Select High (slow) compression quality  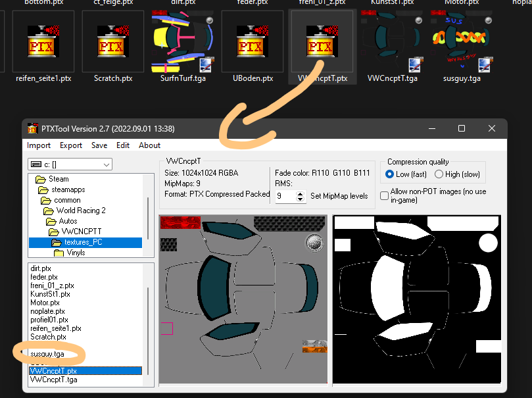coord(439,174)
